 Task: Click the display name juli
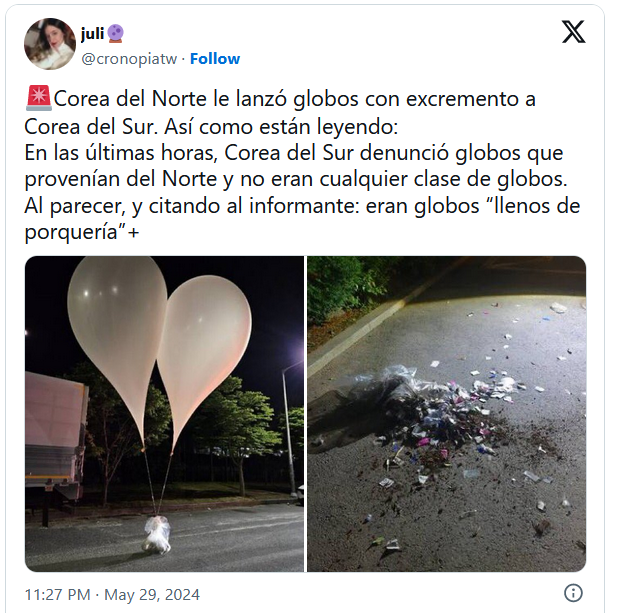tap(93, 34)
